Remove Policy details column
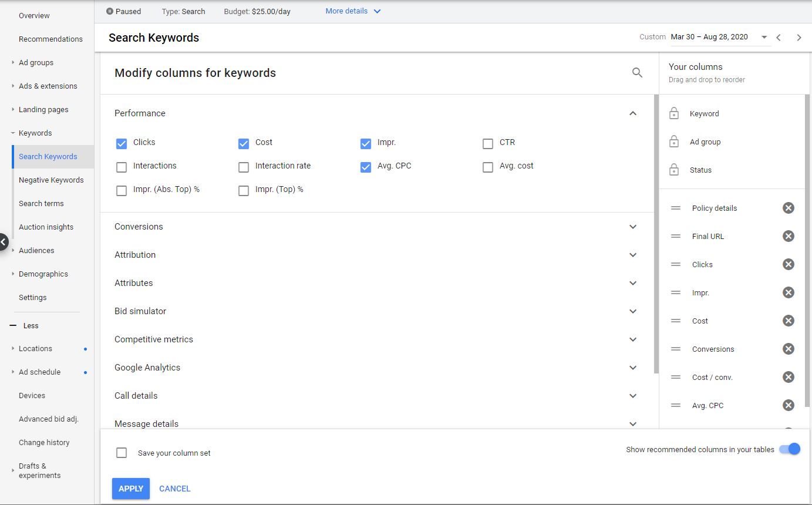The height and width of the screenshot is (505, 812). point(789,208)
